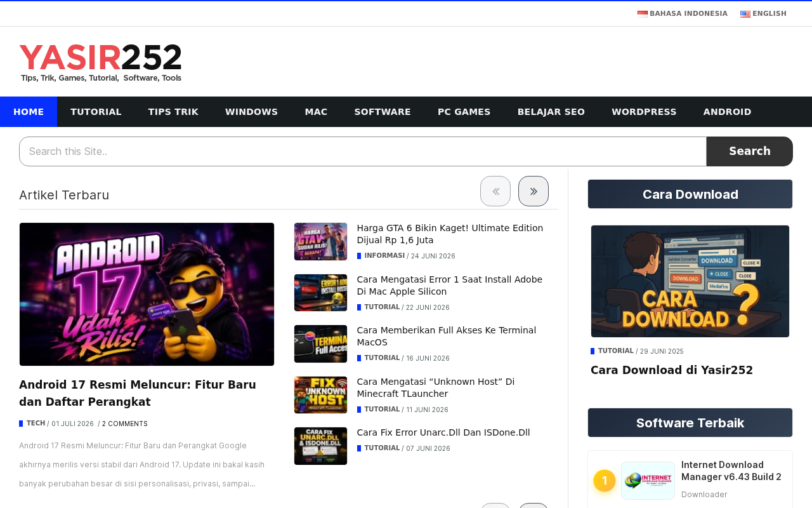Open Unarc.dll fix thumbnail

[320, 446]
